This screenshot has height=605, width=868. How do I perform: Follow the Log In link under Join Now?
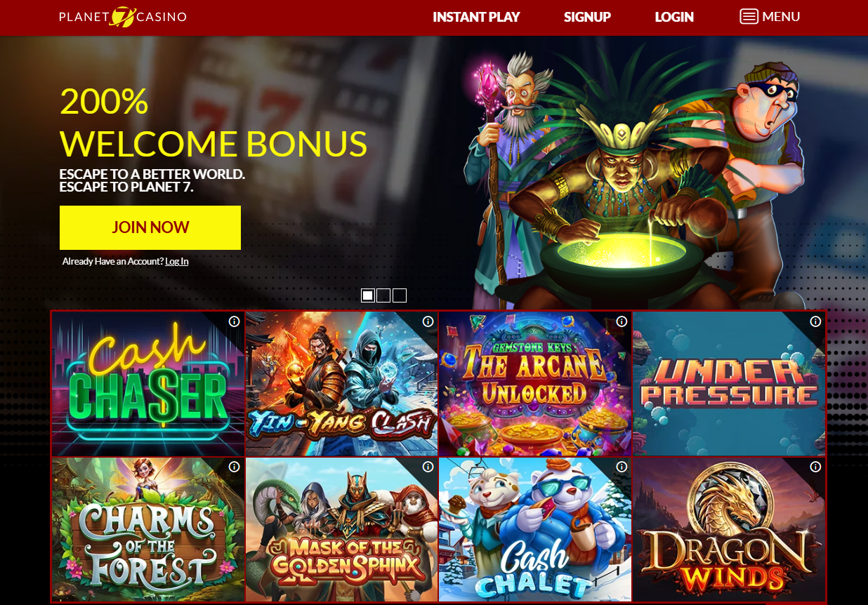click(177, 261)
